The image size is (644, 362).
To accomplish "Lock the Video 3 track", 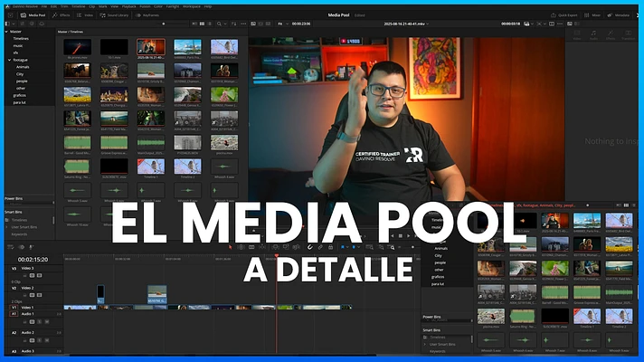I will pyautogui.click(x=25, y=275).
